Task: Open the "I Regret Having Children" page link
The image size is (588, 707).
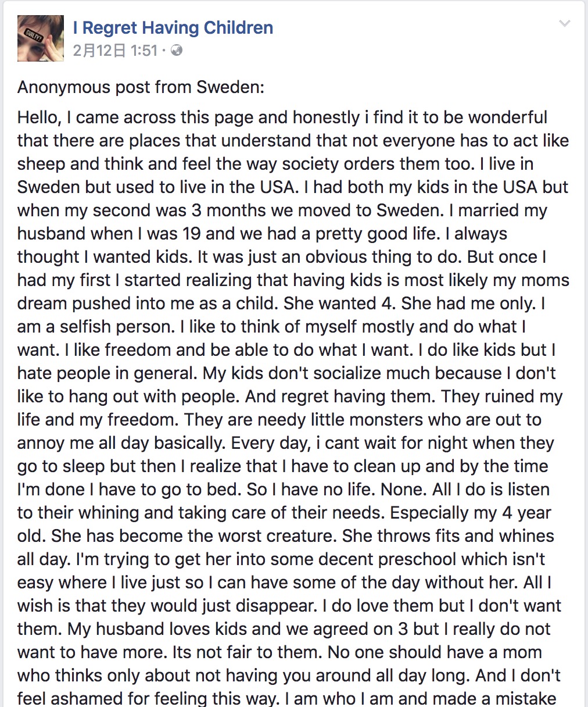Action: 173,27
